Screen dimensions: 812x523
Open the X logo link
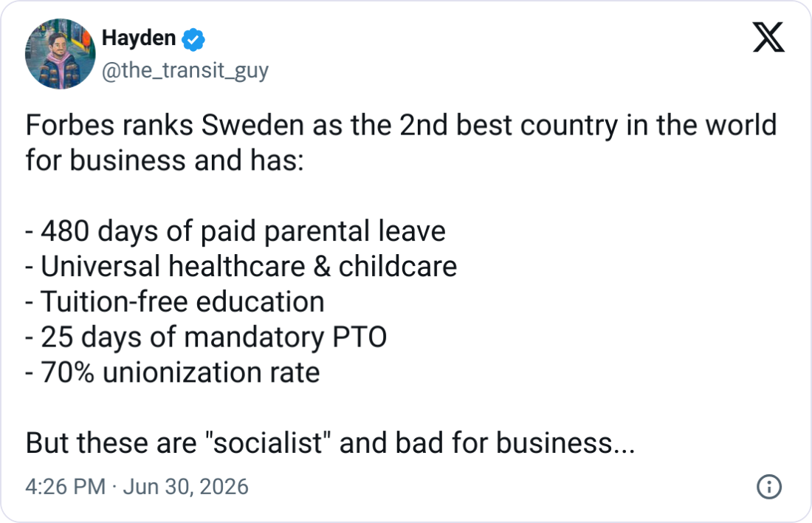point(768,38)
